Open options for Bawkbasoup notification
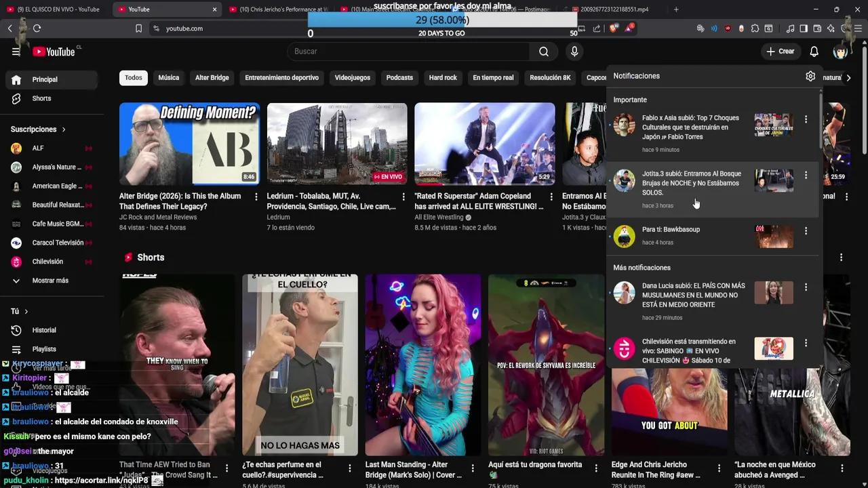This screenshot has height=488, width=868. [806, 230]
